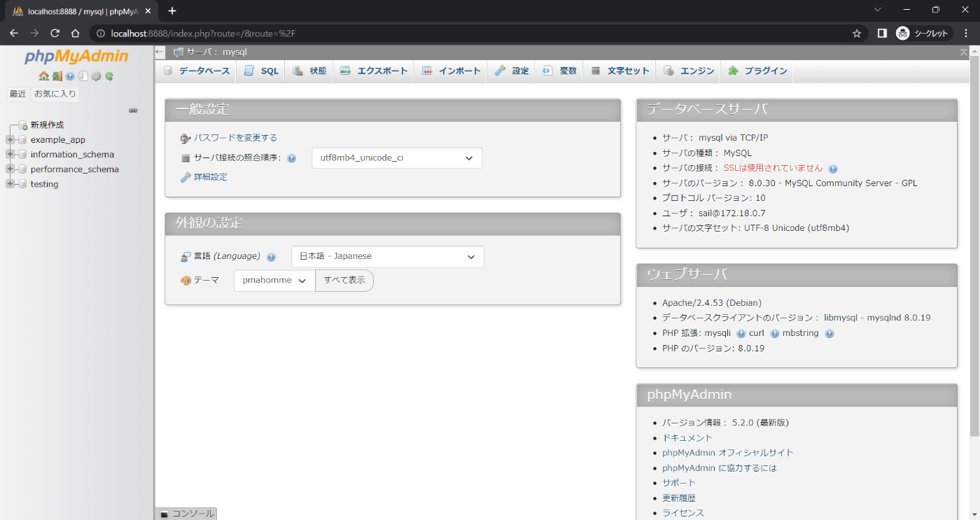Collapse navigation panel with left arrow icon
The image size is (980, 520).
(160, 52)
